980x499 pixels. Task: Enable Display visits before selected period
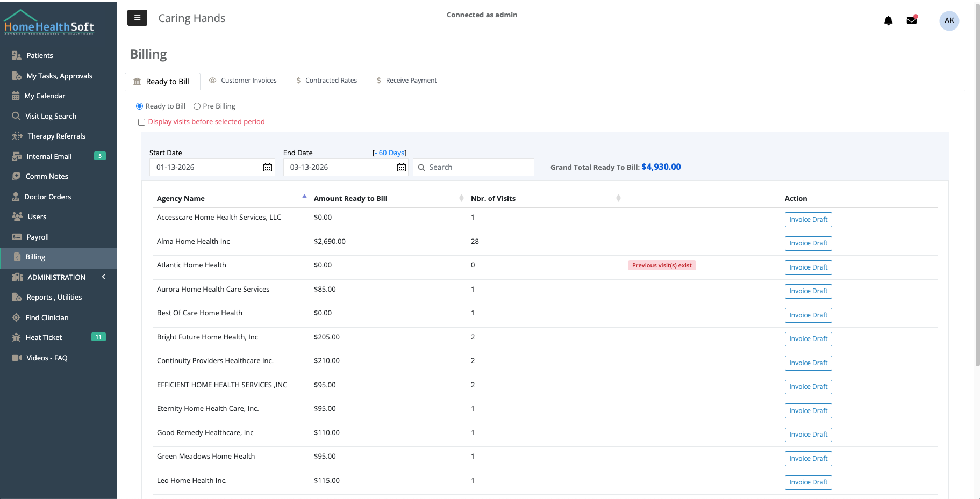click(141, 122)
